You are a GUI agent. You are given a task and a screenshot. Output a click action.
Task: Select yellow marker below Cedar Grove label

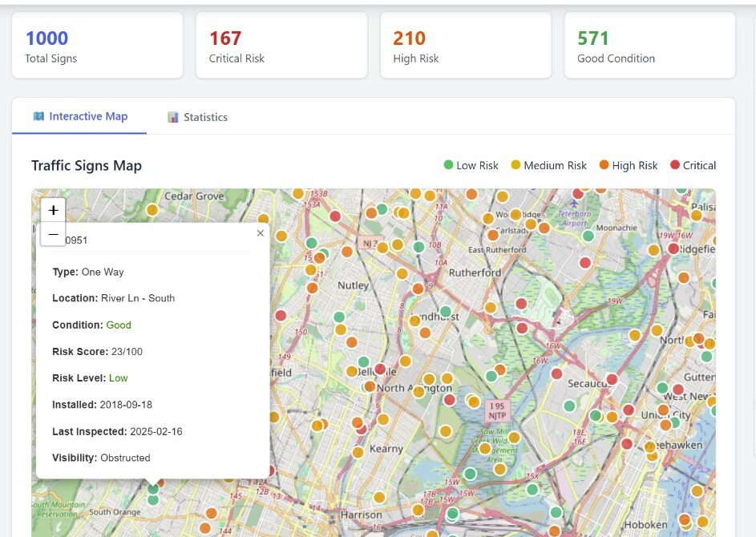(152, 210)
